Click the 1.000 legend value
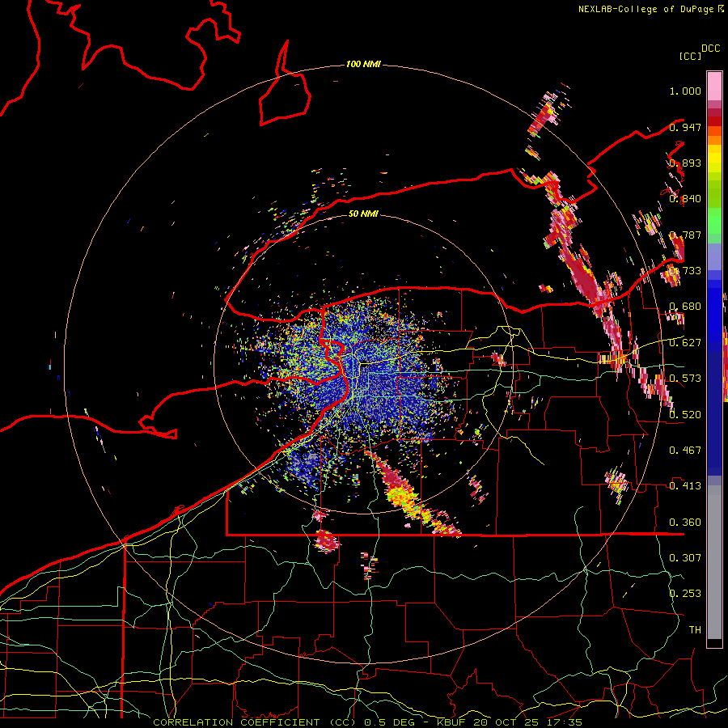 (x=685, y=91)
